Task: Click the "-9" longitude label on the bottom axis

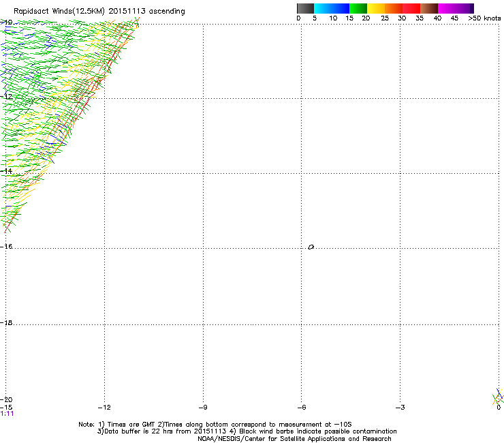Action: point(203,408)
